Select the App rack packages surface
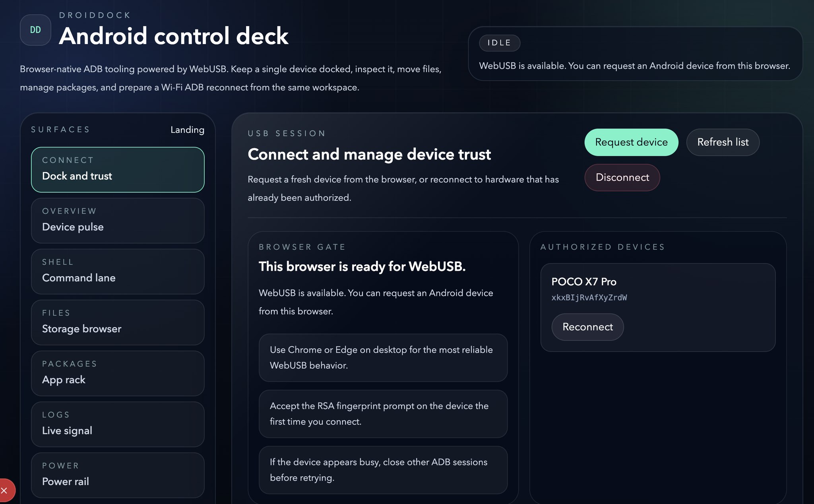814x504 pixels. point(118,373)
